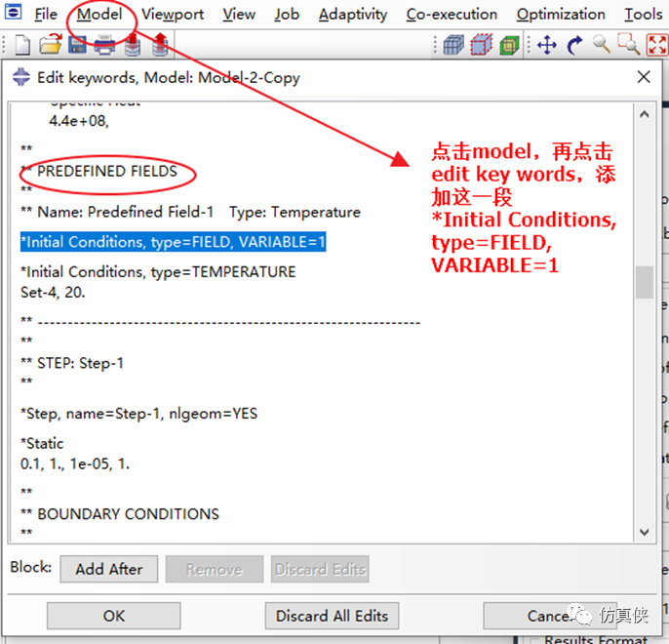Screen dimensions: 669x644
Task: Click the scrollbar up arrow
Action: click(x=645, y=114)
